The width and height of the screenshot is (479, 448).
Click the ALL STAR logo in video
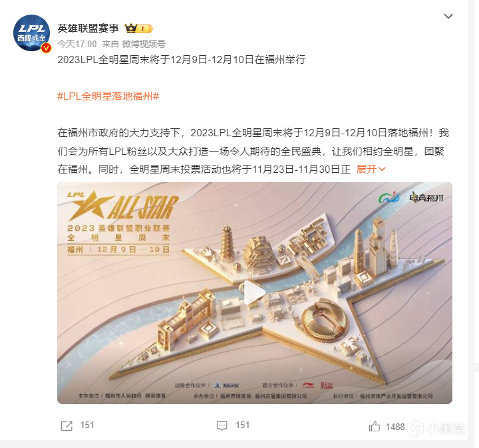point(123,205)
